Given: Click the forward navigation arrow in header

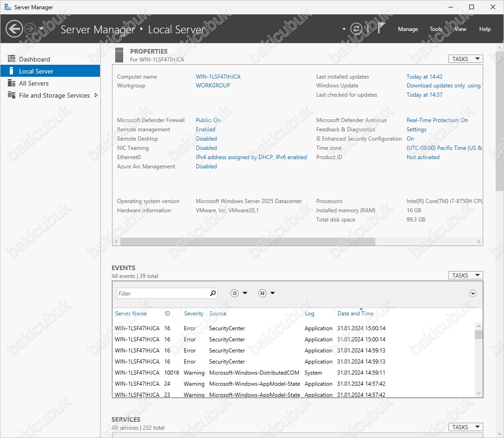Looking at the screenshot, I should 30,29.
